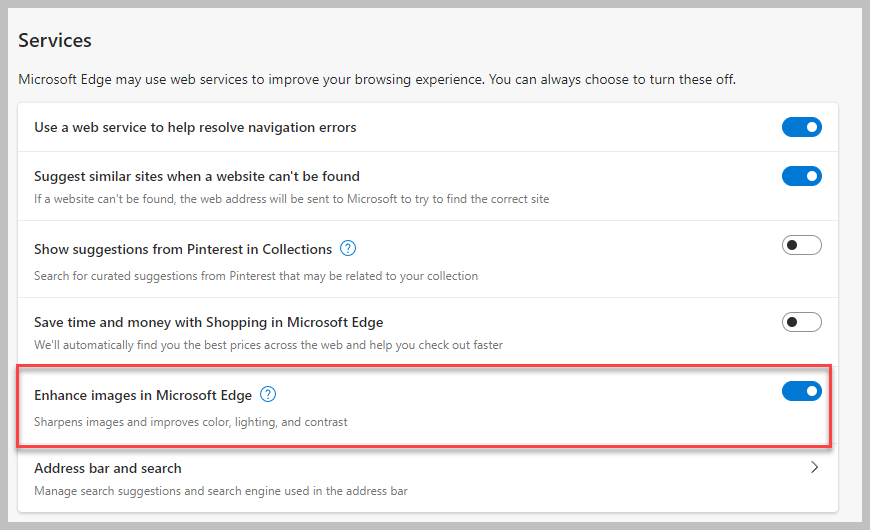Click 'Show suggestions from Pinterest' label text
The width and height of the screenshot is (870, 530).
[183, 249]
